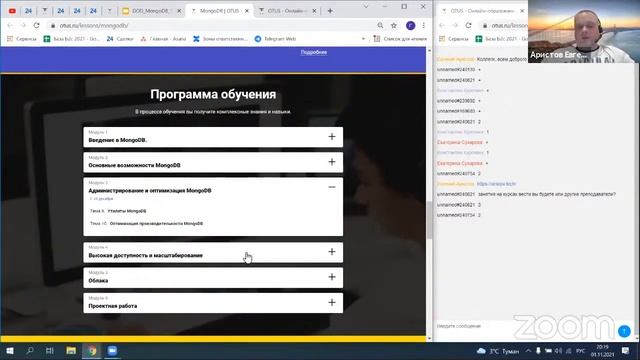Open File Explorer from the taskbar

(x=71, y=351)
